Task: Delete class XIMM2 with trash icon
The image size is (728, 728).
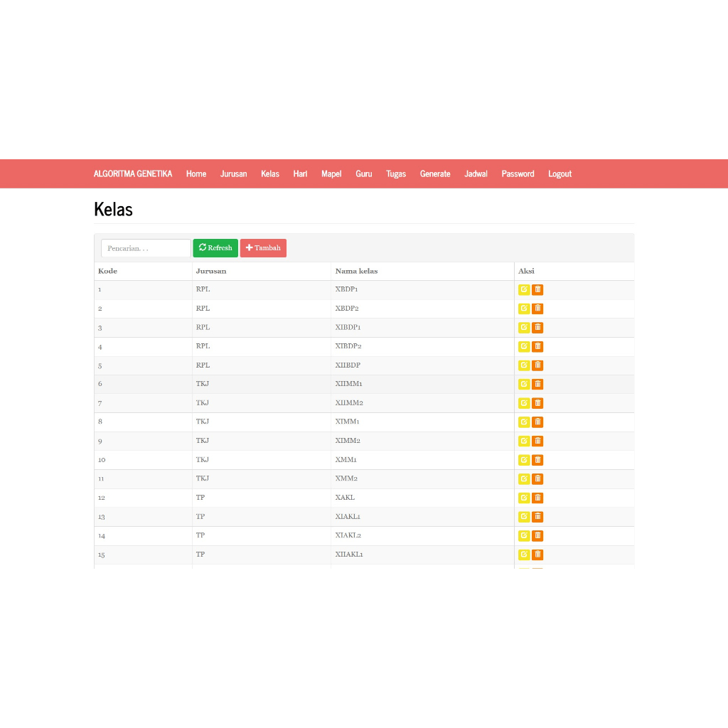Action: [537, 441]
